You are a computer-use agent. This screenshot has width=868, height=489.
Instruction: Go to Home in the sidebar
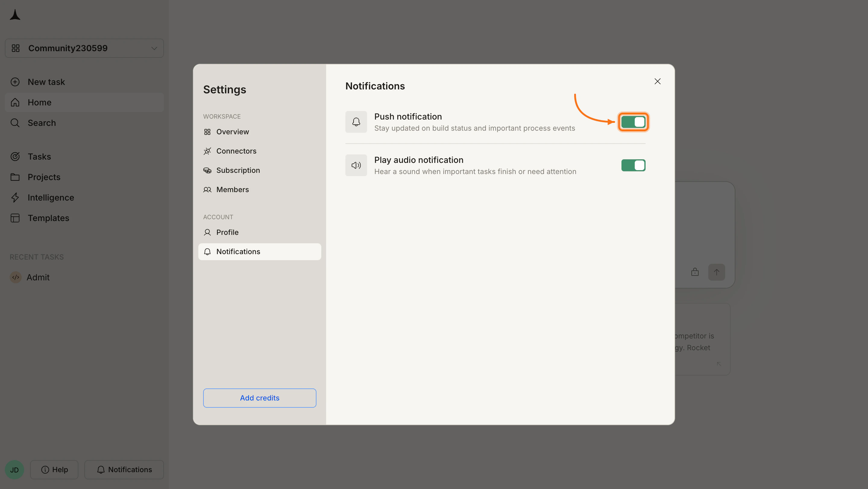point(84,102)
